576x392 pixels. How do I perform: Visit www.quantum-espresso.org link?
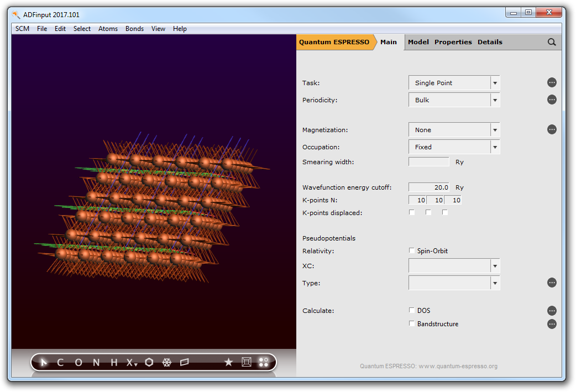click(458, 366)
